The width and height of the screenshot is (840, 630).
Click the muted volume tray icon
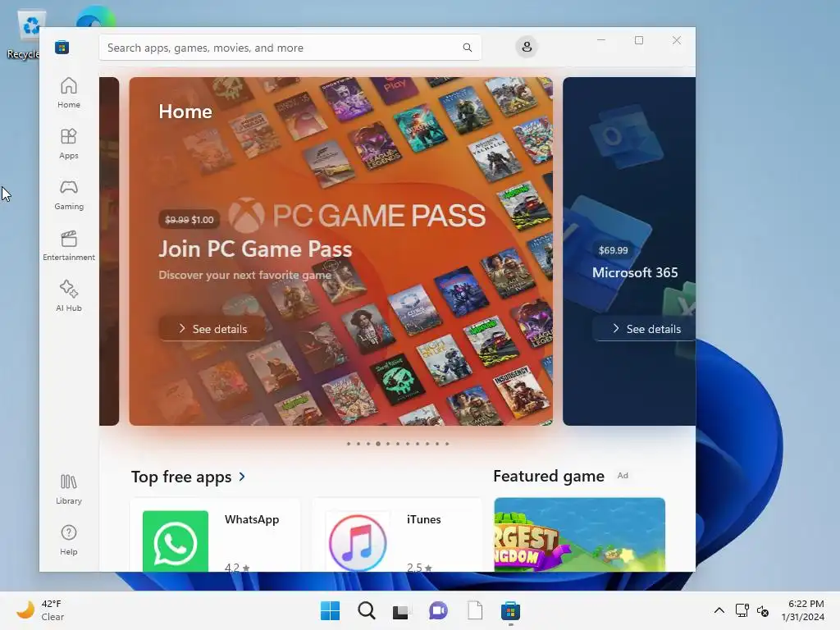763,610
